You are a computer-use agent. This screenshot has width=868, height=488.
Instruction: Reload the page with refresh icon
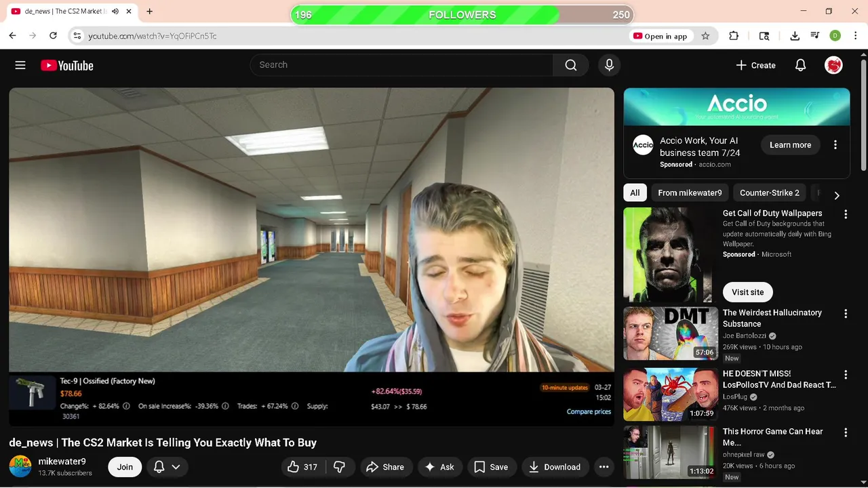point(53,36)
